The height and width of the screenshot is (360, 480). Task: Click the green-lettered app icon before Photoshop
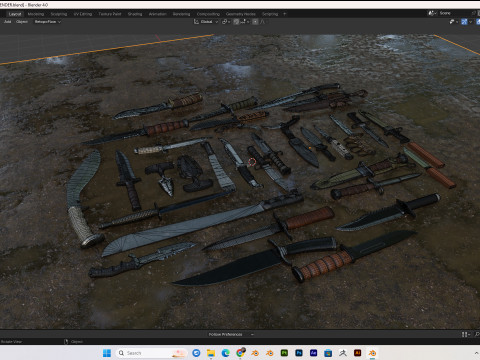click(284, 353)
